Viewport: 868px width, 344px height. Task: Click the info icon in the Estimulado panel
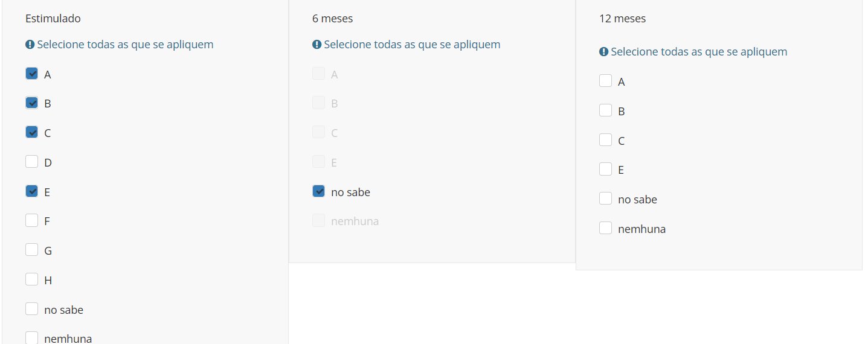(30, 45)
